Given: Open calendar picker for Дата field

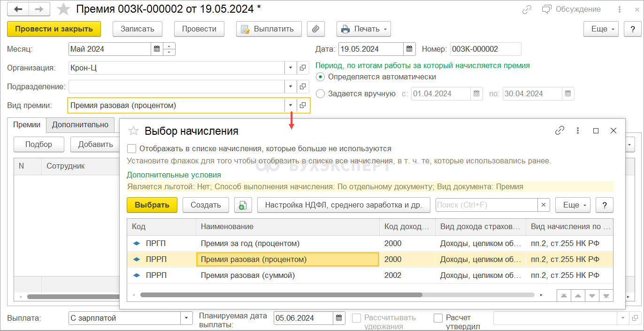Looking at the screenshot, I should (x=409, y=49).
